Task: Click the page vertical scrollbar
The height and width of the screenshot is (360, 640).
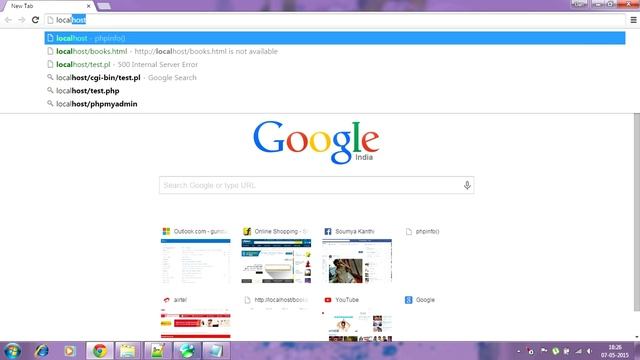Action: click(x=637, y=212)
